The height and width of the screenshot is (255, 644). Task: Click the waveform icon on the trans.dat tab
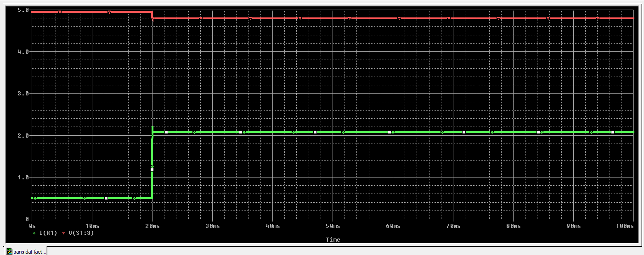9,251
